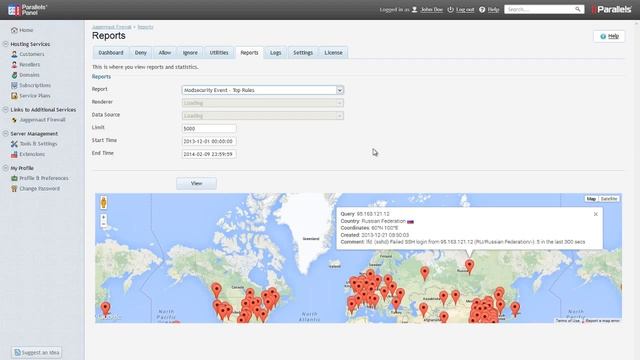Click the Juggernaut Firewall breadcrumb link
Image resolution: width=640 pixels, height=360 pixels.
pos(112,27)
